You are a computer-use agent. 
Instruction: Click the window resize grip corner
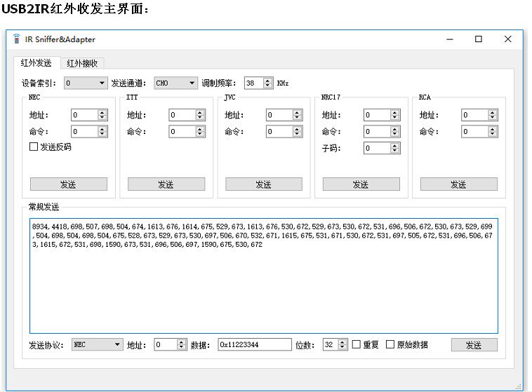click(519, 386)
